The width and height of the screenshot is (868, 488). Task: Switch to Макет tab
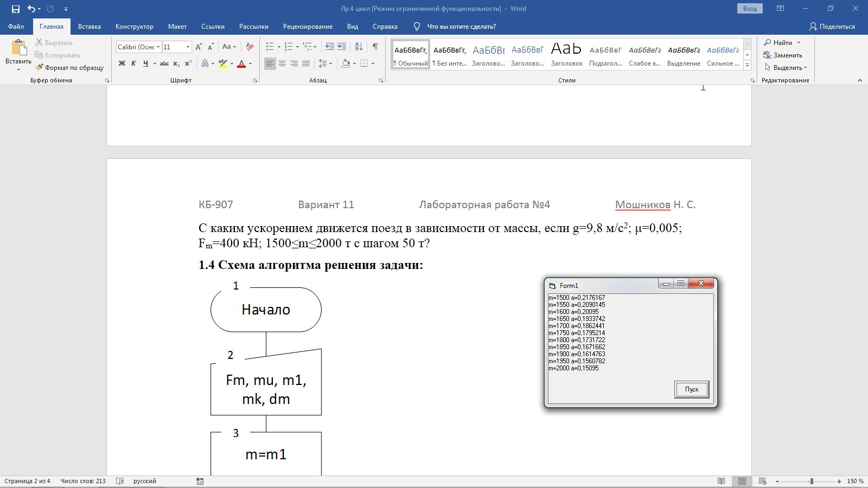pyautogui.click(x=177, y=27)
